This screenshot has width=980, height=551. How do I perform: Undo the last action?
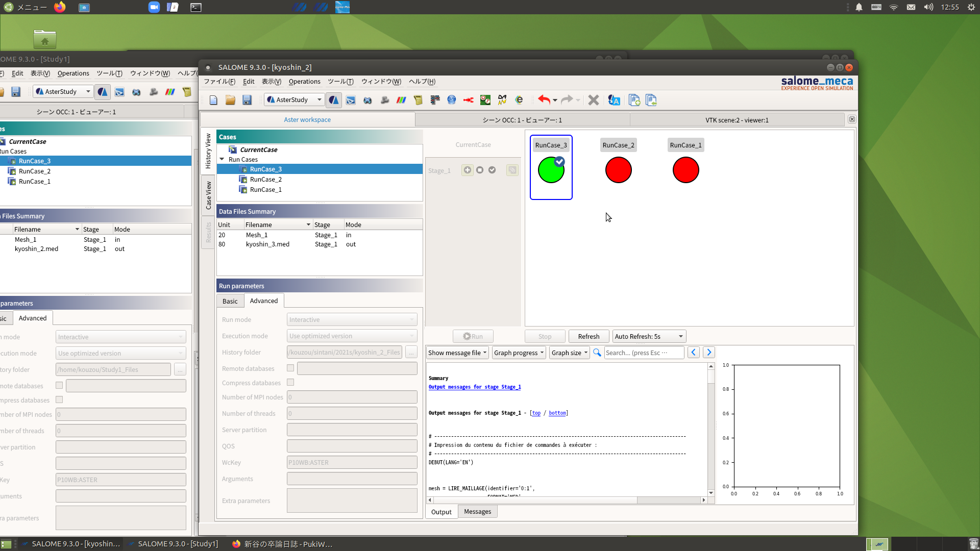(x=544, y=100)
